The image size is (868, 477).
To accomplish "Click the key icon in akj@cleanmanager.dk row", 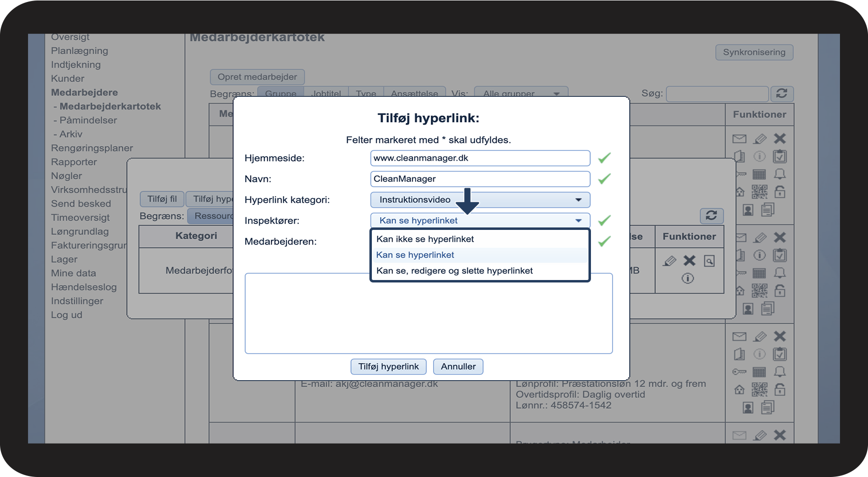I will 739,372.
